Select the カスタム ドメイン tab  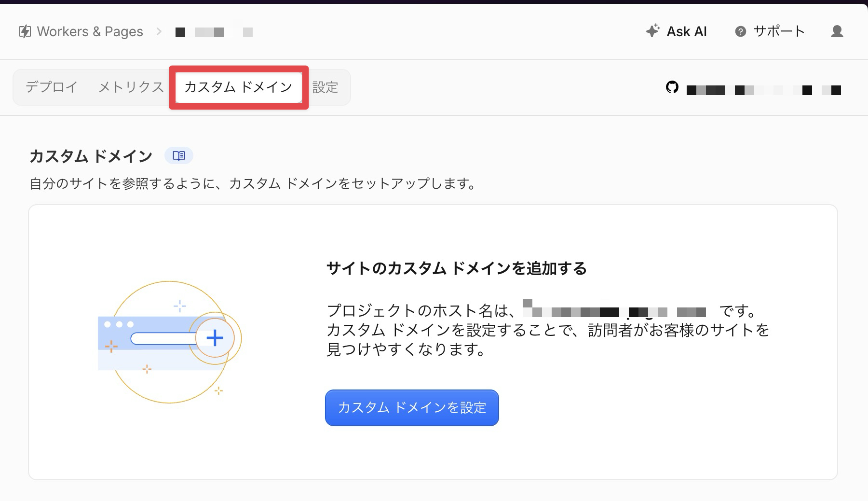click(238, 87)
